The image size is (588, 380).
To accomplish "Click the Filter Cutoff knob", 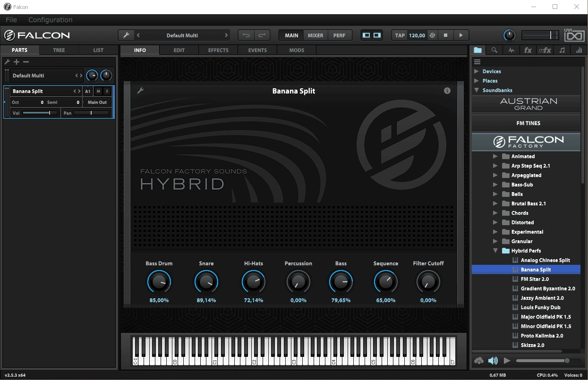I will tap(428, 282).
